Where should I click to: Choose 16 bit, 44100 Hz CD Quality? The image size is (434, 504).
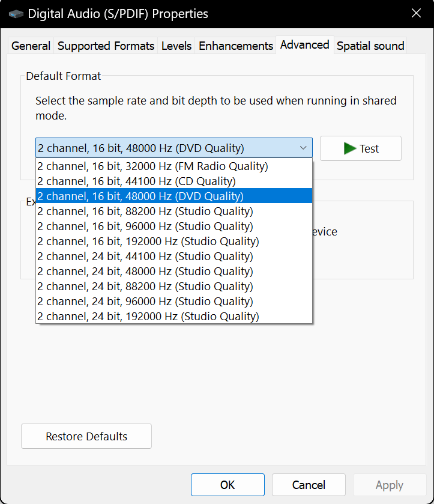(174, 181)
